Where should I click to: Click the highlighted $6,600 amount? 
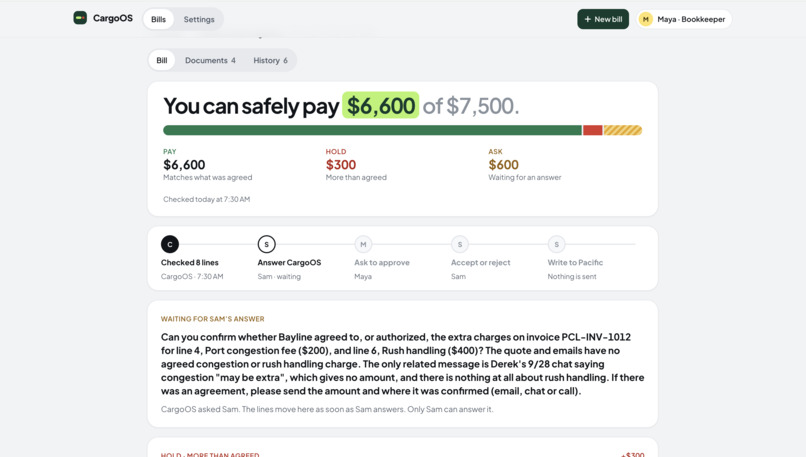coord(381,105)
